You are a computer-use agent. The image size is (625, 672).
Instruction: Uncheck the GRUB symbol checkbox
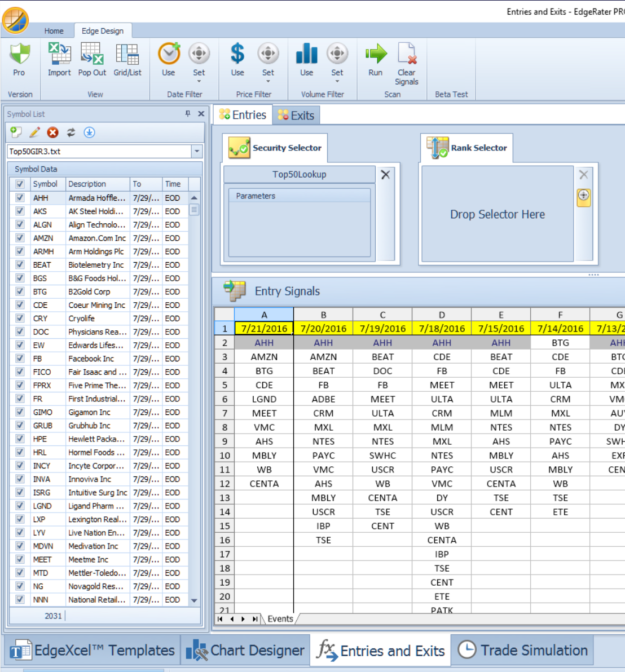click(x=20, y=425)
